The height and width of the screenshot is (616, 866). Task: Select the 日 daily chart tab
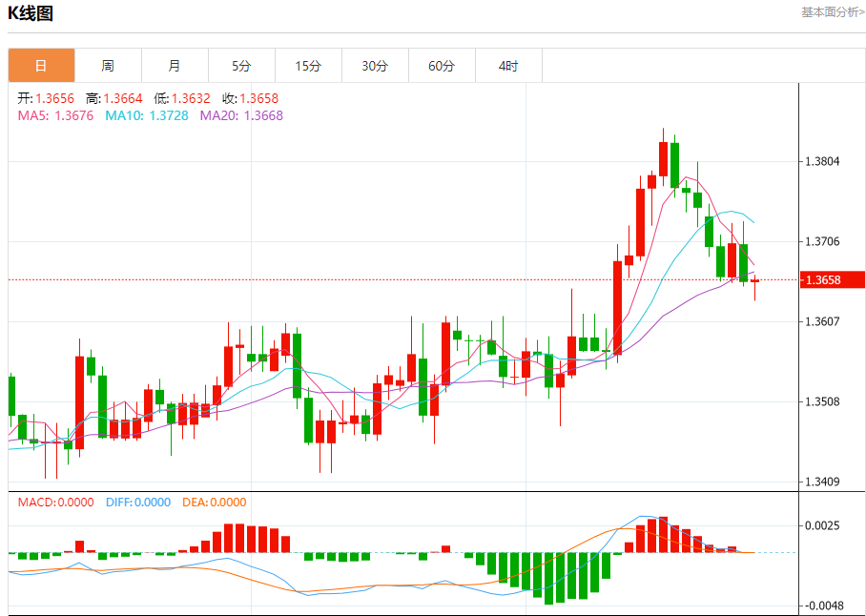[41, 66]
